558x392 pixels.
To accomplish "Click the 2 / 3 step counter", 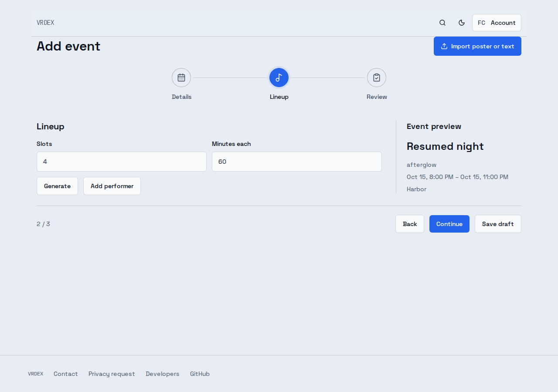I will click(x=43, y=224).
